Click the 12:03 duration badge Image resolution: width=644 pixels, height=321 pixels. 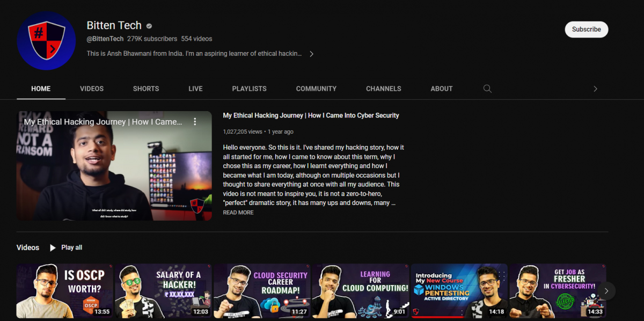pos(200,311)
